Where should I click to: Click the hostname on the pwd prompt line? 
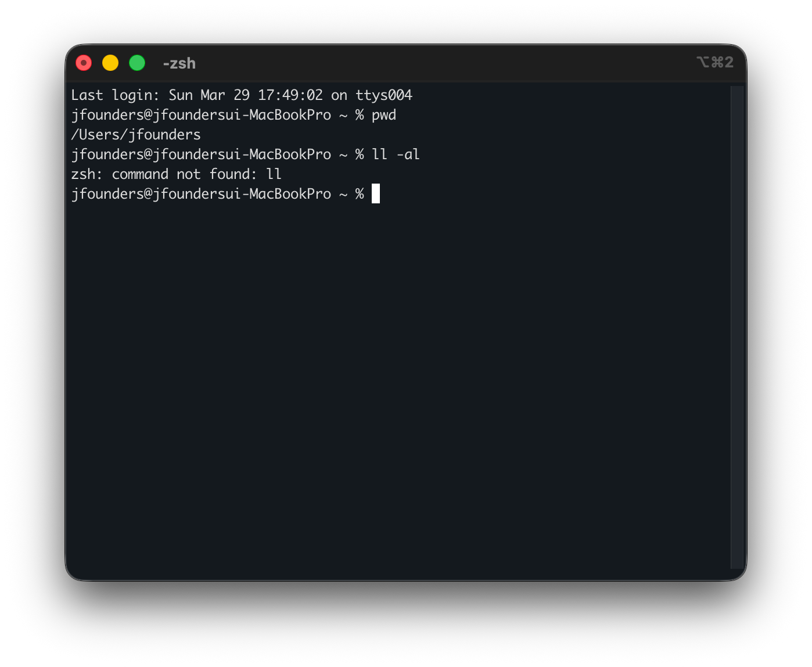click(242, 115)
